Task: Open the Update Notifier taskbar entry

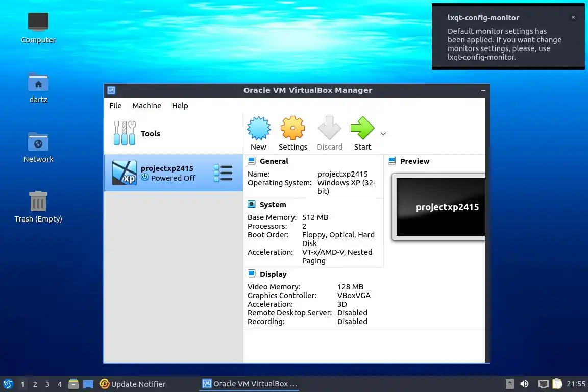Action: coord(132,384)
